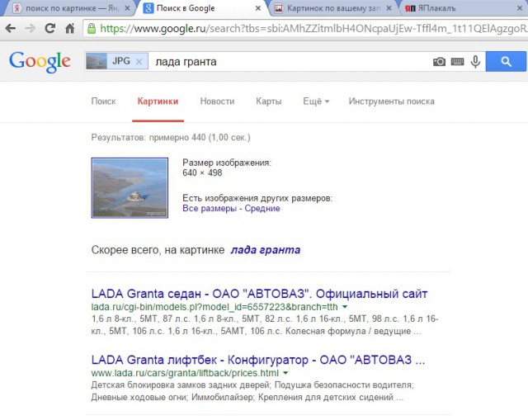Screen dimensions: 528x420
Task: Expand dropdown arrow next to liftback/prices.html URL
Action: tap(285, 373)
